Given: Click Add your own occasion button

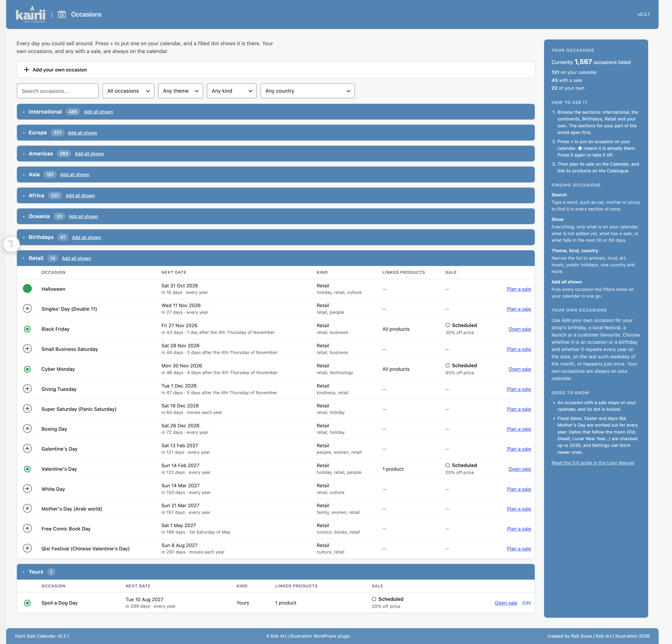Looking at the screenshot, I should click(x=276, y=70).
